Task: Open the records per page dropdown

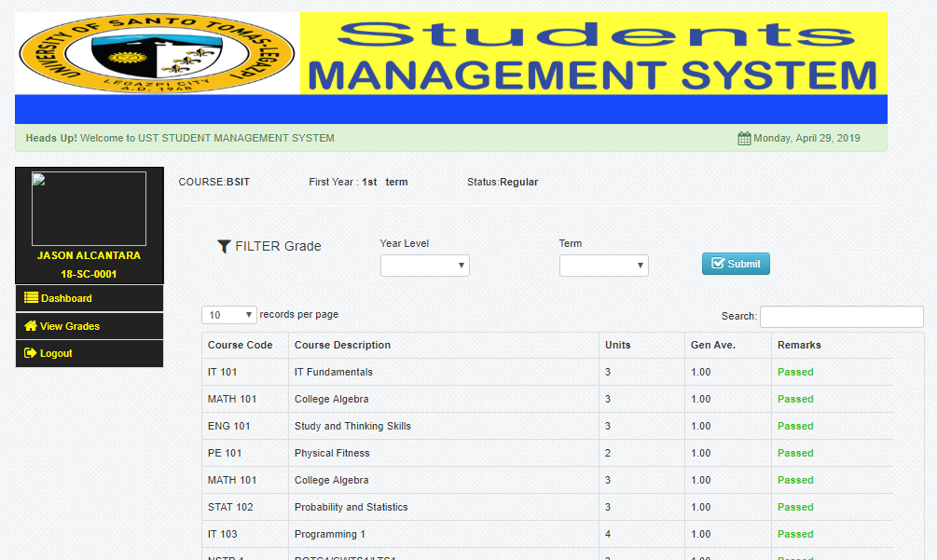Action: [x=229, y=315]
